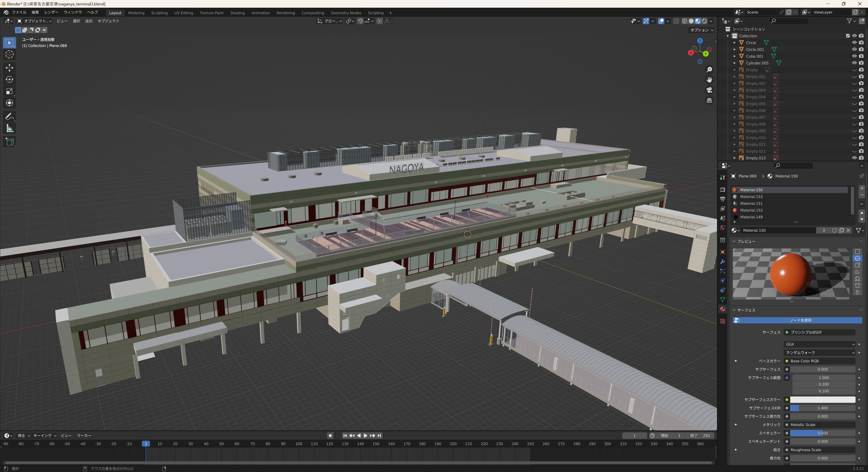Click the current frame marker at 1
The width and height of the screenshot is (868, 472).
(x=146, y=444)
